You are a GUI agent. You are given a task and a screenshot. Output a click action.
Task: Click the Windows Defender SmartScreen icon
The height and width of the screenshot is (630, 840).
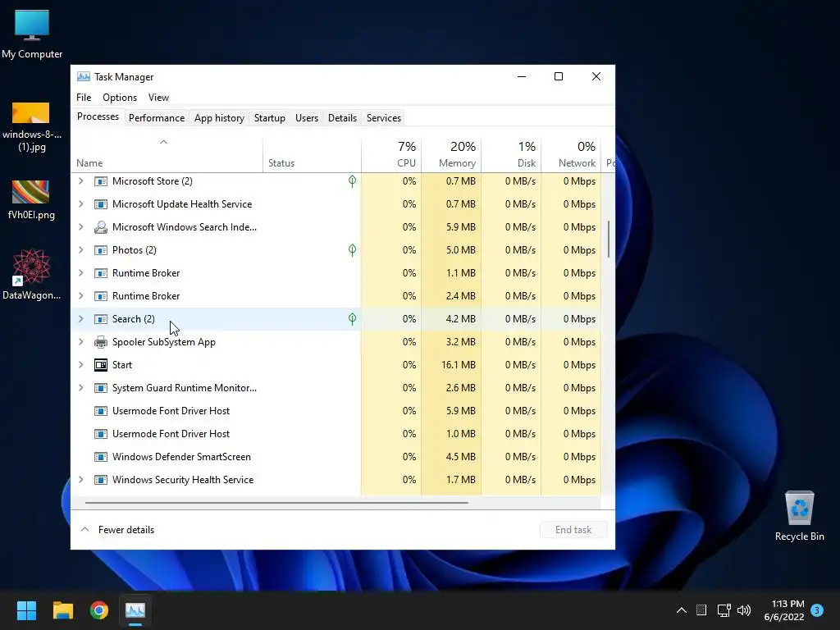[101, 457]
